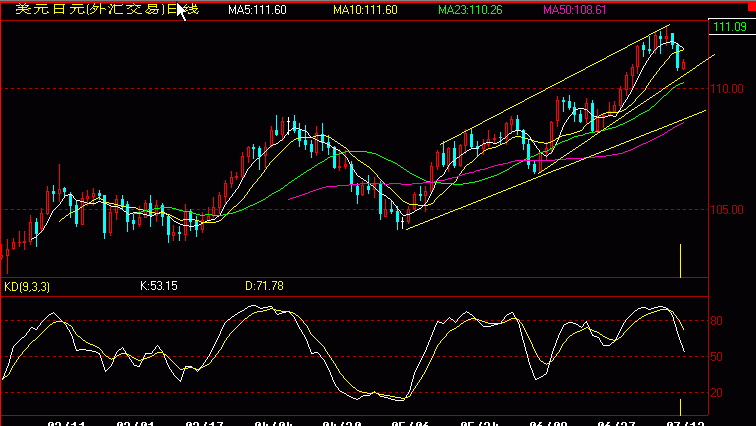Click the 110.00 price axis label
756x426 pixels.
pyautogui.click(x=727, y=89)
